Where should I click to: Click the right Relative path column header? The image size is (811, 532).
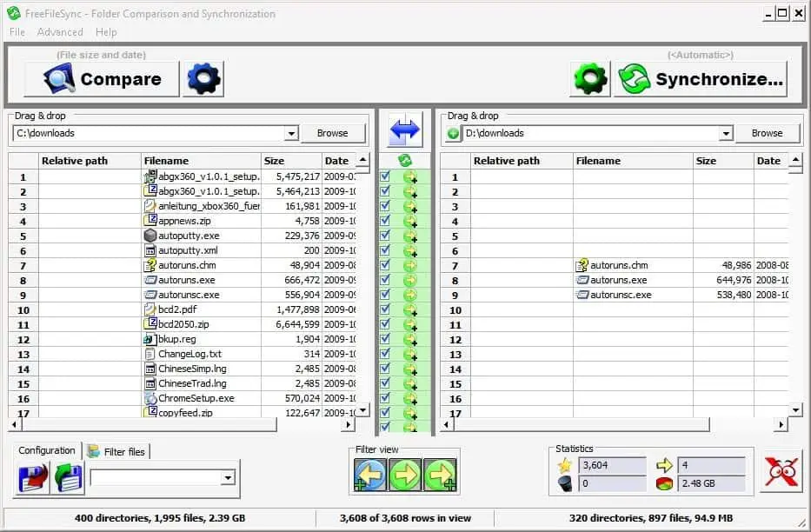522,161
